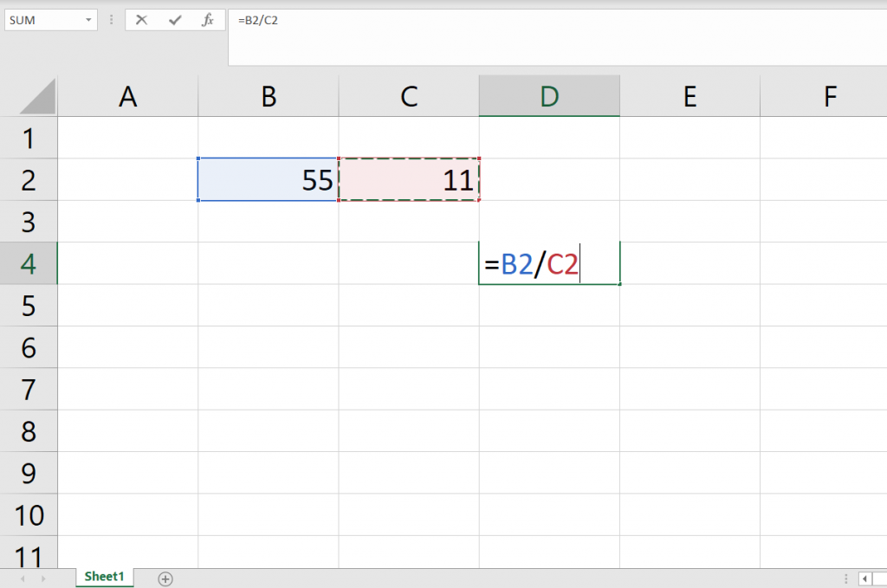Select row 9 header

pyautogui.click(x=29, y=473)
